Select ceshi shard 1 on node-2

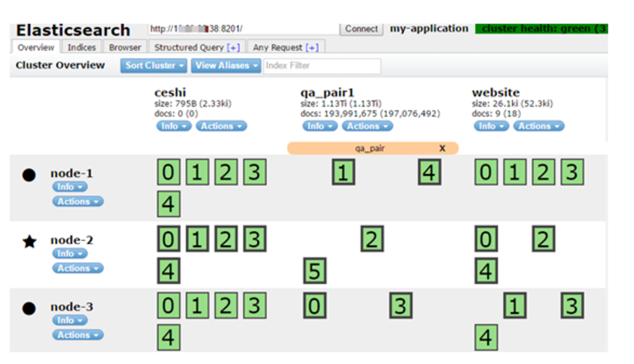[x=197, y=239]
